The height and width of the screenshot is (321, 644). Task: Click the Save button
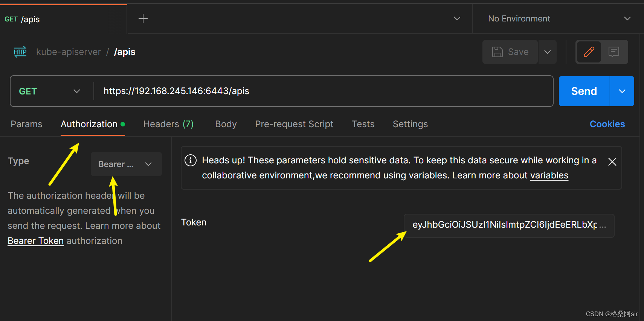point(510,52)
